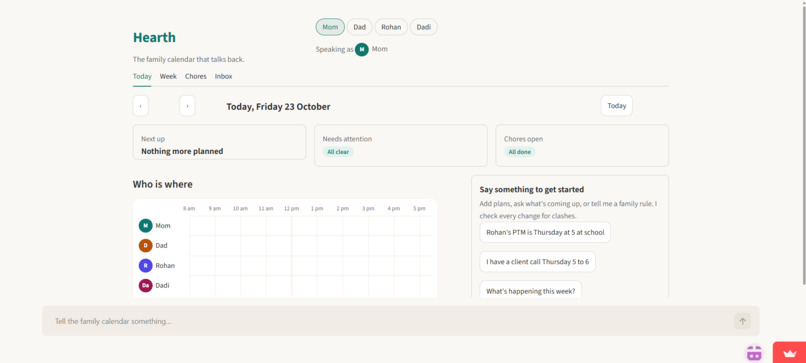This screenshot has height=363, width=806.
Task: Click Mom's avatar in Who is where
Action: pos(145,226)
